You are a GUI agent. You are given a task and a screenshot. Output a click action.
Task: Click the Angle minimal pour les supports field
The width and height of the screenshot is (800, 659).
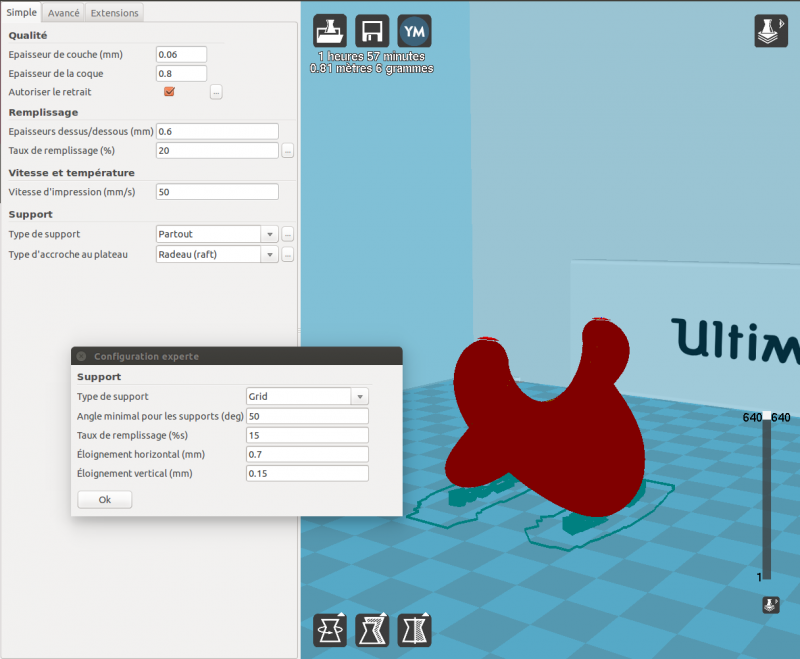coord(307,416)
